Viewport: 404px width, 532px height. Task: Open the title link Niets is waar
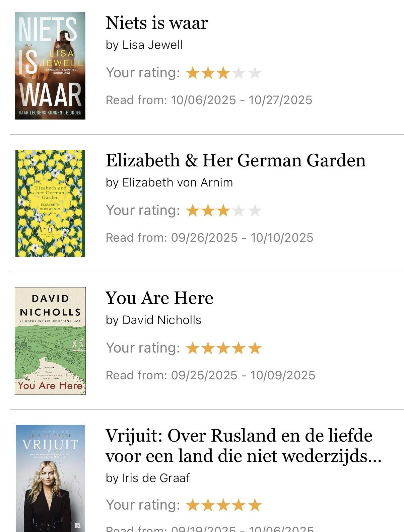(x=157, y=23)
